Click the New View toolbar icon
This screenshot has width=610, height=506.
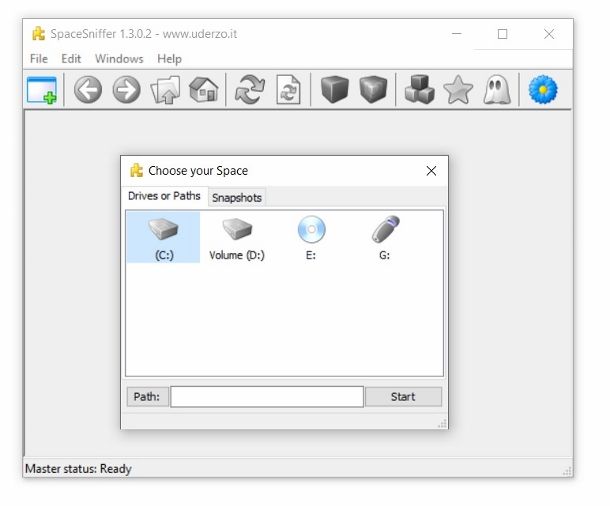(x=42, y=90)
